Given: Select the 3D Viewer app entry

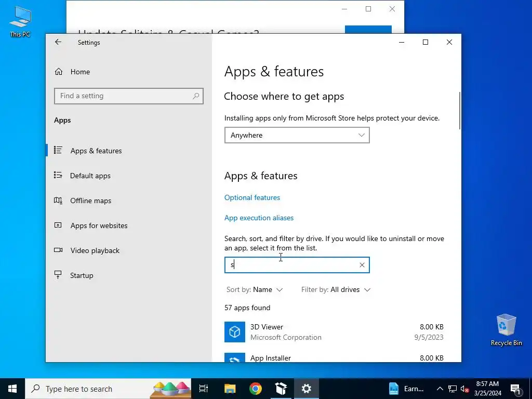Looking at the screenshot, I should coord(334,332).
